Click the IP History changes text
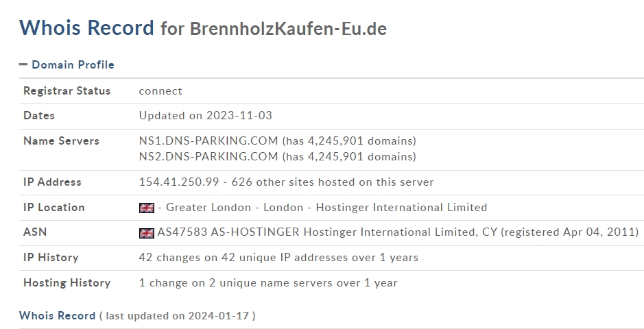Screen dimensions: 644x329 278,258
